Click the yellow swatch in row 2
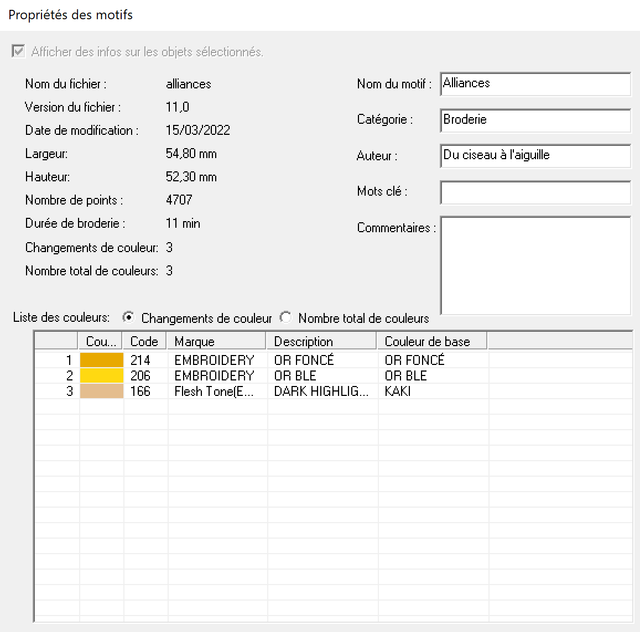This screenshot has width=640, height=632. 102,376
